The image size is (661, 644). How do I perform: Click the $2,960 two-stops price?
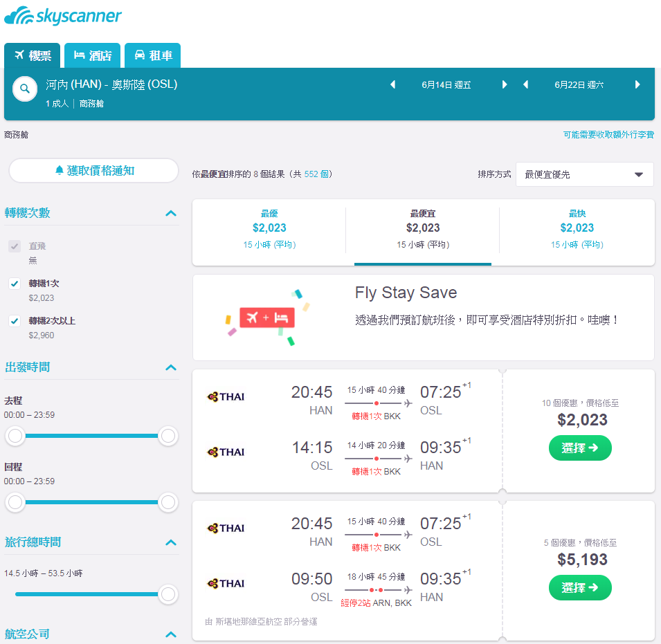tap(42, 335)
